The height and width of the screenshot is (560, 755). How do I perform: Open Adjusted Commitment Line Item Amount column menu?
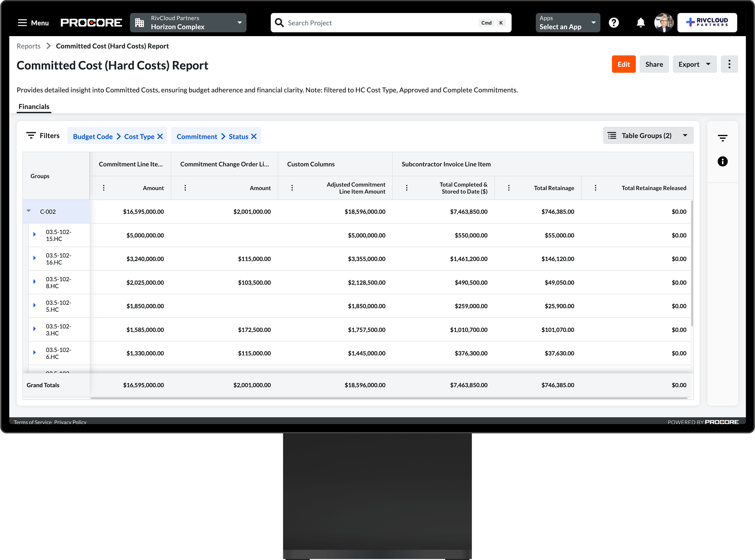pyautogui.click(x=292, y=188)
